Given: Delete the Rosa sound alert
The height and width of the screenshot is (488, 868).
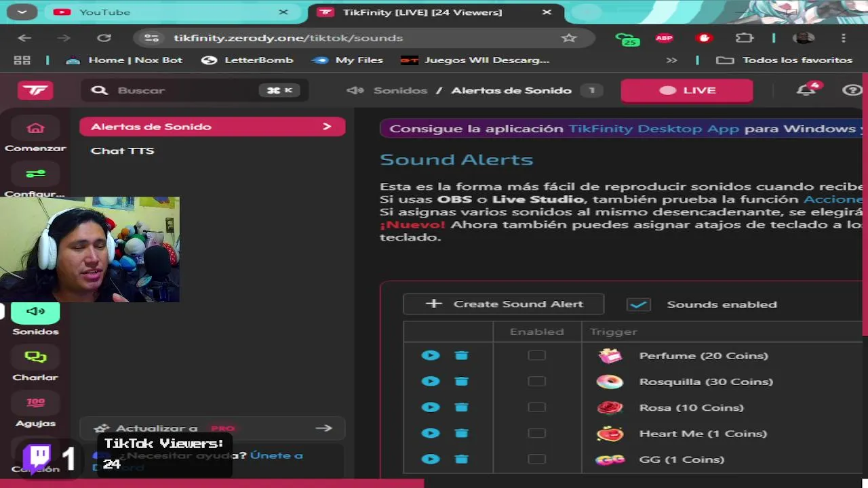Looking at the screenshot, I should point(461,407).
